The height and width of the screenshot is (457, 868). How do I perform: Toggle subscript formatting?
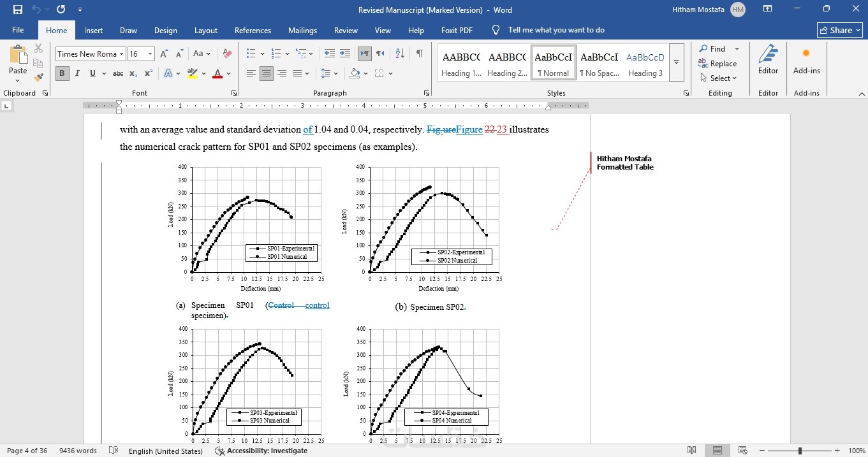point(133,74)
